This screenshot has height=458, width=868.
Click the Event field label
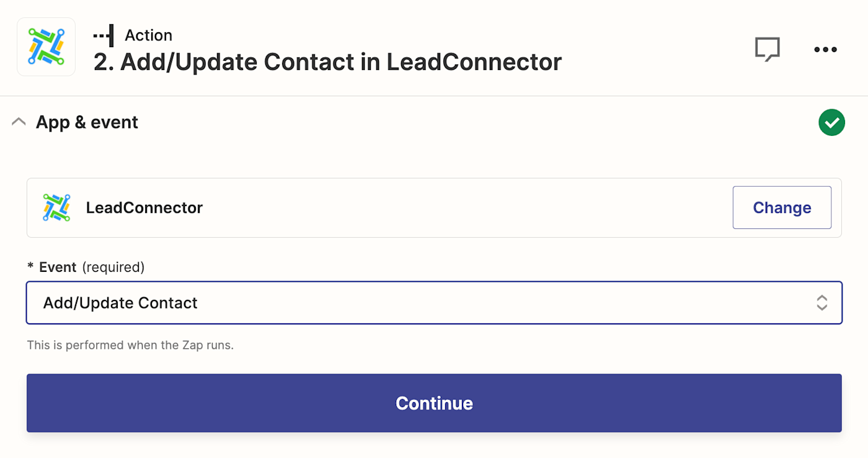point(57,267)
